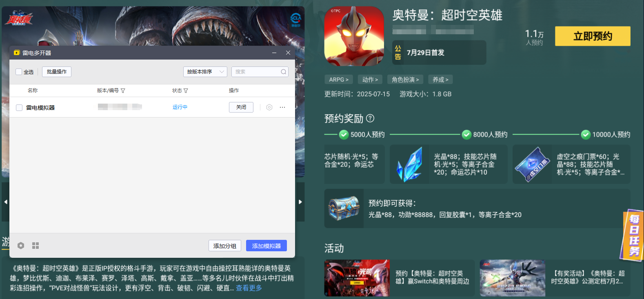Click the 7月29日首发 announcement text
The width and height of the screenshot is (644, 299).
click(x=426, y=53)
